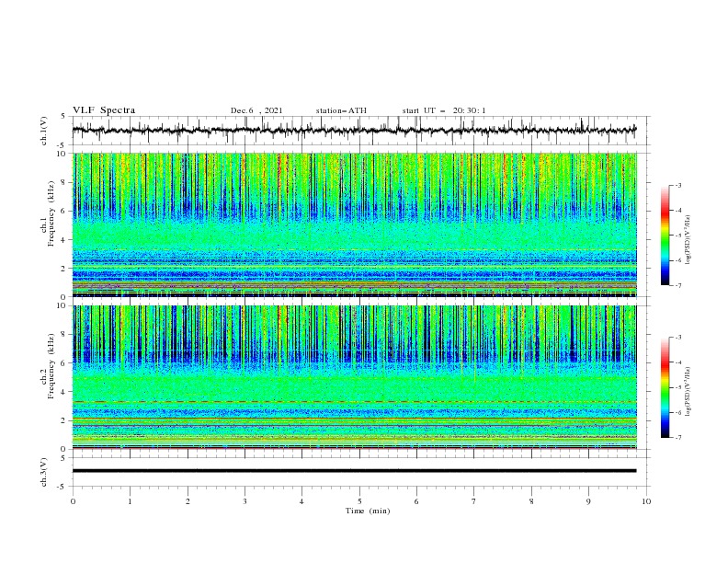Screen dimensions: 728x563
Task: Click the ch.2 "Frequency (kHz)" axis label
Action: [x=51, y=366]
